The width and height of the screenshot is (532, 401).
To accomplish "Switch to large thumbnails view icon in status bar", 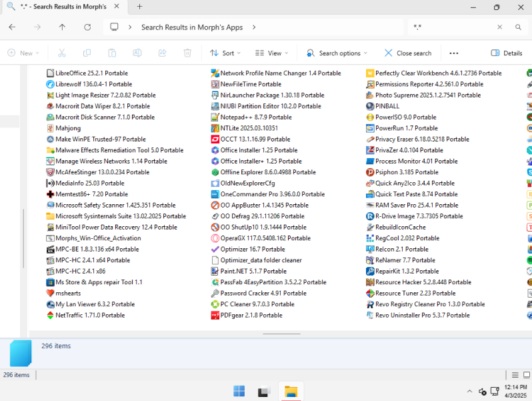I will click(x=527, y=375).
